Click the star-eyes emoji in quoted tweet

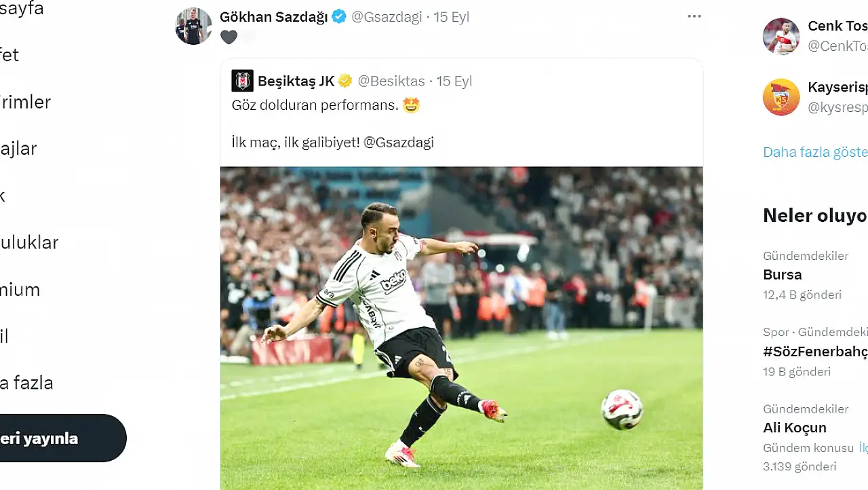pos(411,105)
